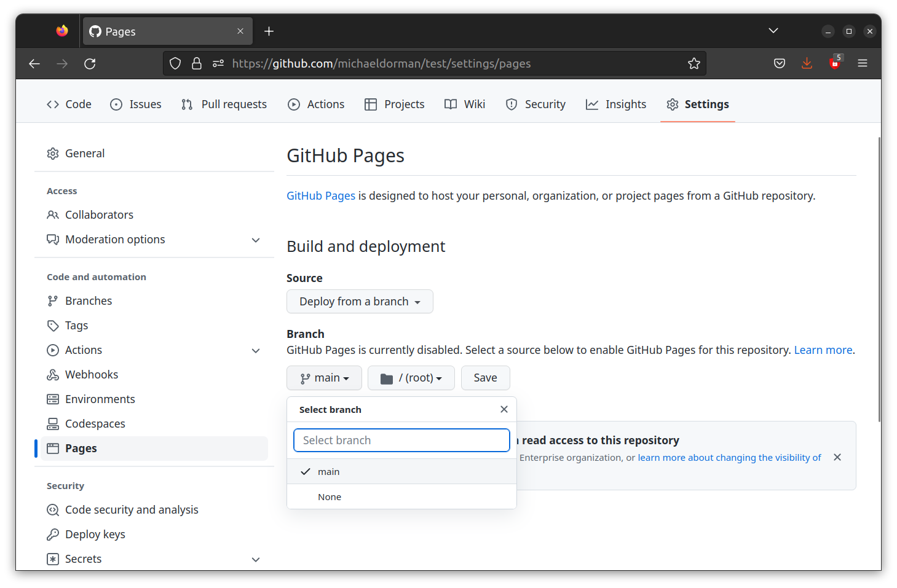
Task: Switch to the Projects tab
Action: (394, 104)
